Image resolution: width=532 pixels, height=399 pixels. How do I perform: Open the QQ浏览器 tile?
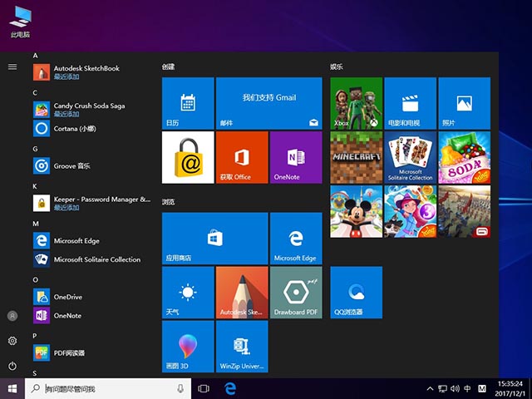point(357,293)
